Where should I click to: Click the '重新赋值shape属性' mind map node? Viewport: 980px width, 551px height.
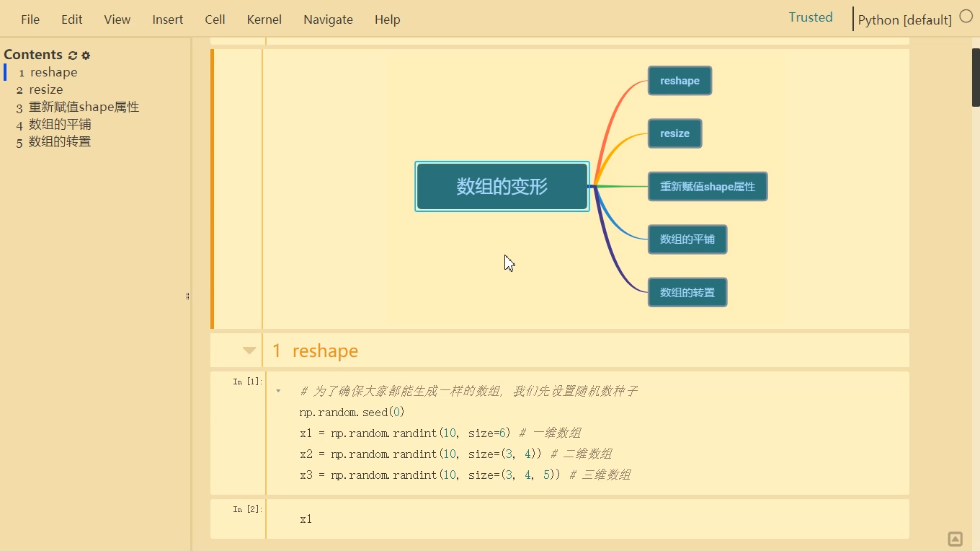point(708,186)
